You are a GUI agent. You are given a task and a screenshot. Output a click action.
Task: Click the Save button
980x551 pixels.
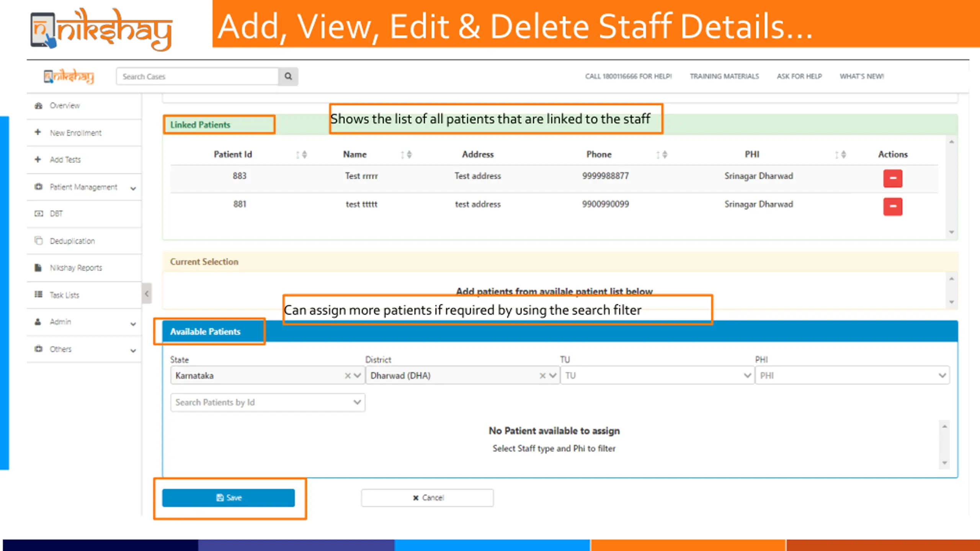229,497
